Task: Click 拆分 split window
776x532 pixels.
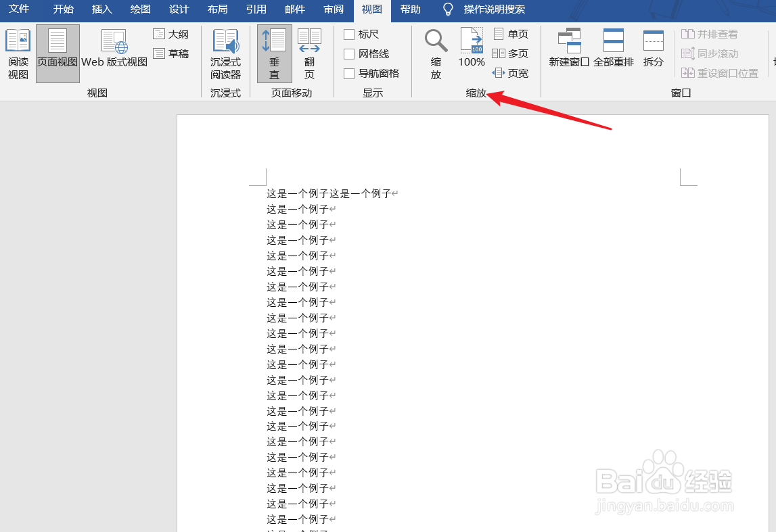Action: [654, 48]
